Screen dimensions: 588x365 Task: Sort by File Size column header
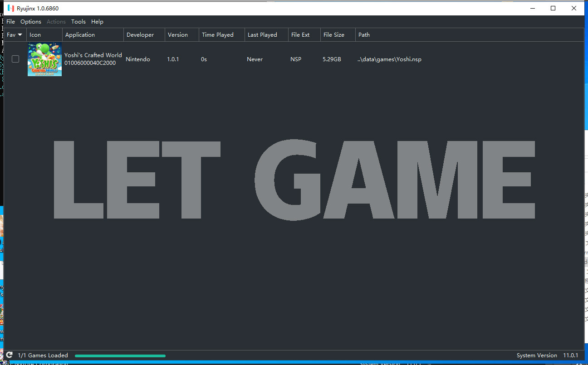334,35
